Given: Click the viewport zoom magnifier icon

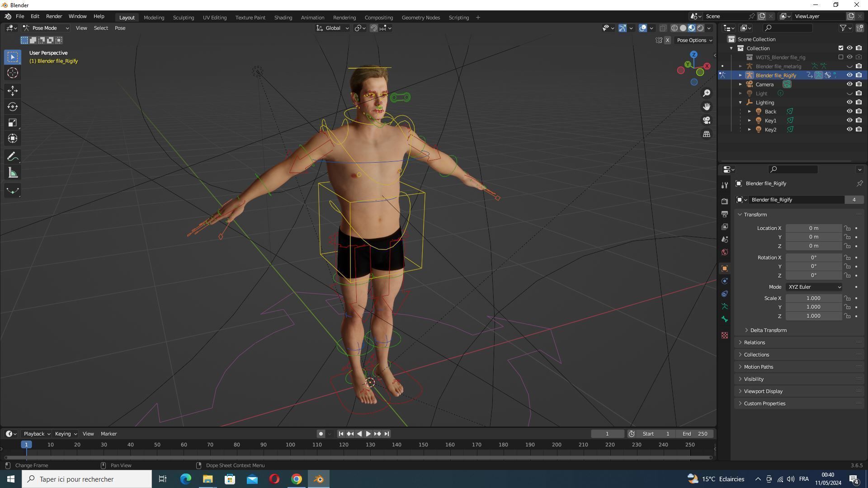Looking at the screenshot, I should [707, 93].
